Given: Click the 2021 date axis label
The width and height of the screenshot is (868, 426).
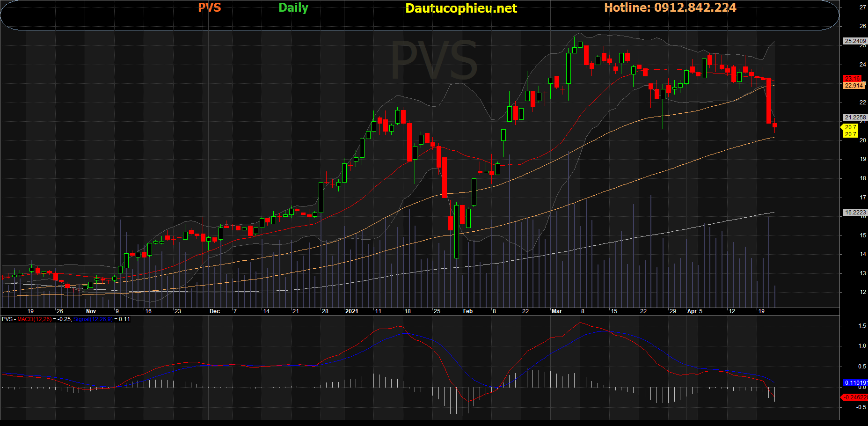Looking at the screenshot, I should [351, 311].
